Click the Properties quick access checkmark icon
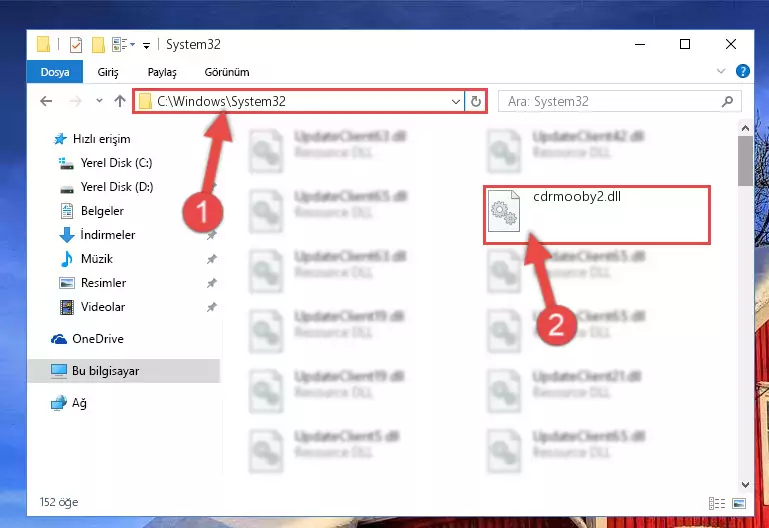The image size is (769, 528). [76, 45]
